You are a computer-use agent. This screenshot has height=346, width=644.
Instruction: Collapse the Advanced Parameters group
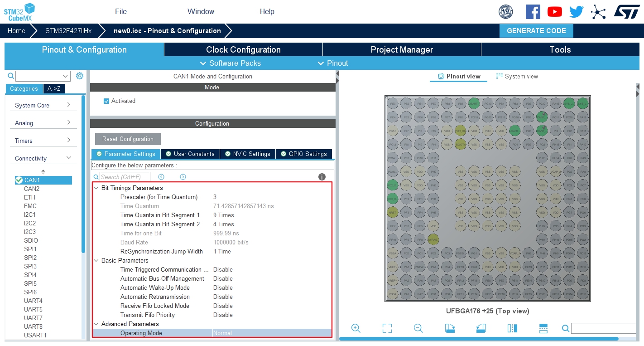(x=96, y=324)
